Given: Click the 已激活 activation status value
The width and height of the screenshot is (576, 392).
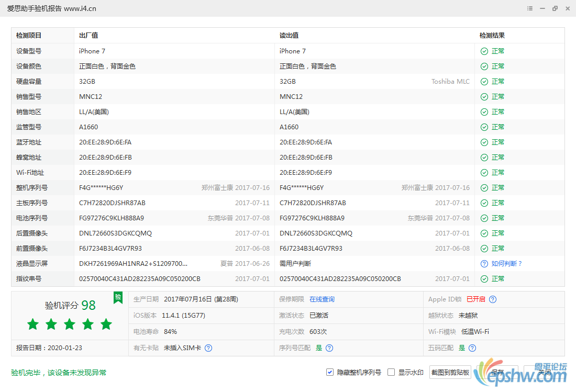Looking at the screenshot, I should tap(319, 315).
